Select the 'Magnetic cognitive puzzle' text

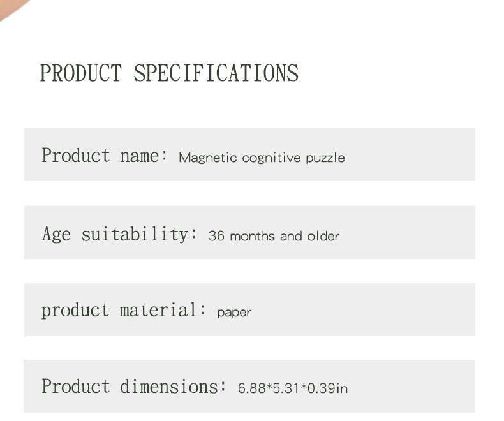click(262, 158)
